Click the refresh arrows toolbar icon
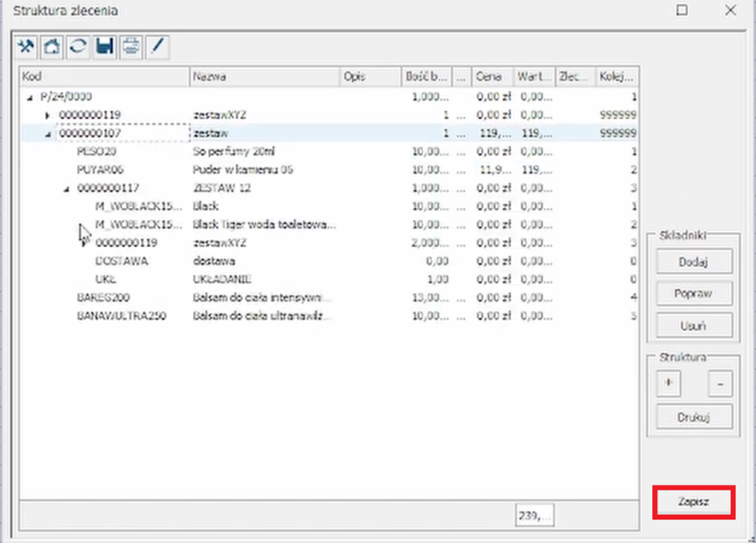The image size is (756, 543). coord(78,47)
